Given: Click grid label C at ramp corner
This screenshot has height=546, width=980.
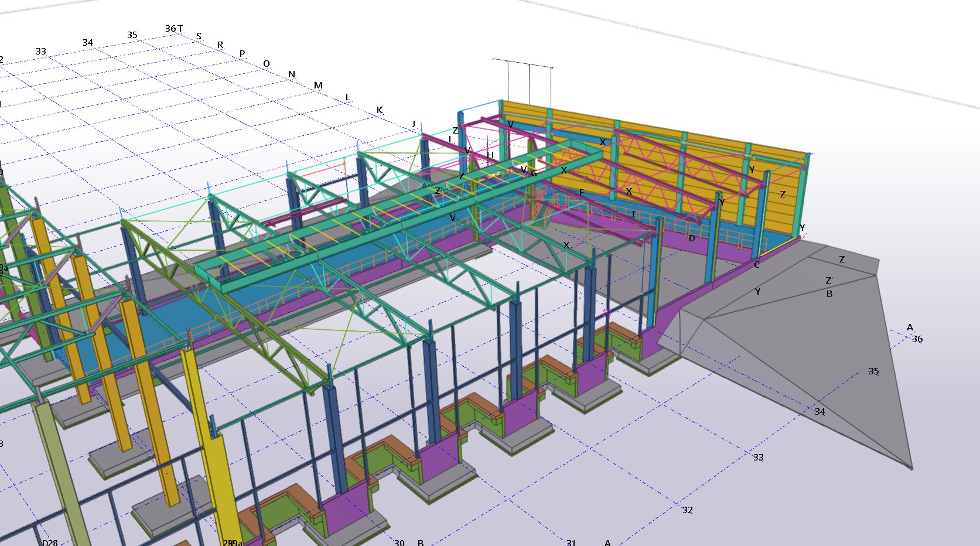Looking at the screenshot, I should click(x=757, y=265).
